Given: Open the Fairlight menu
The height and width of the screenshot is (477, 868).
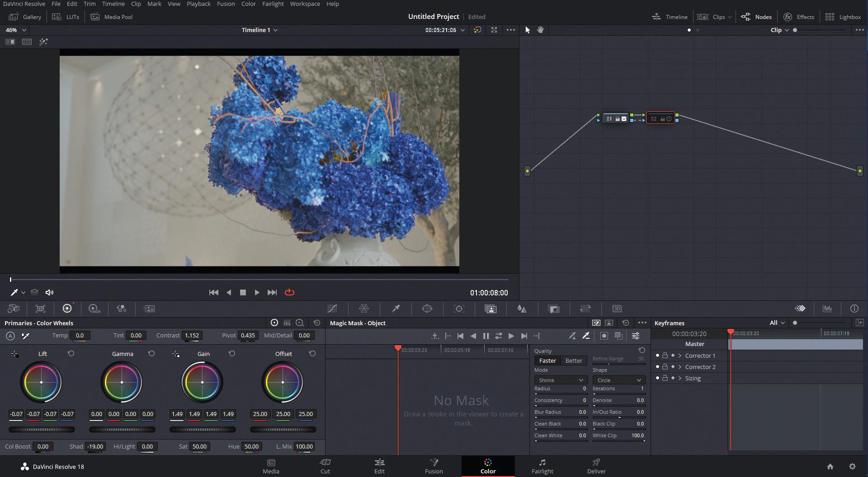Looking at the screenshot, I should pos(273,4).
